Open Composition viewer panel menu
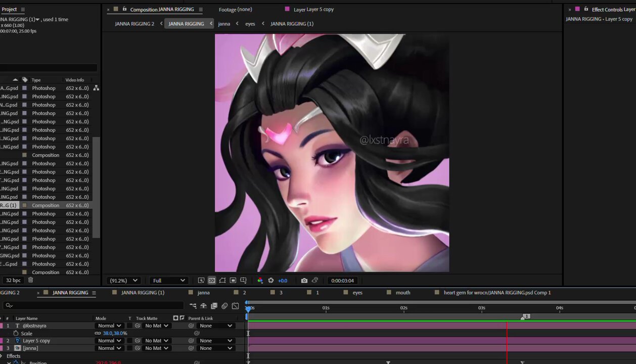The height and width of the screenshot is (364, 636). tap(201, 9)
